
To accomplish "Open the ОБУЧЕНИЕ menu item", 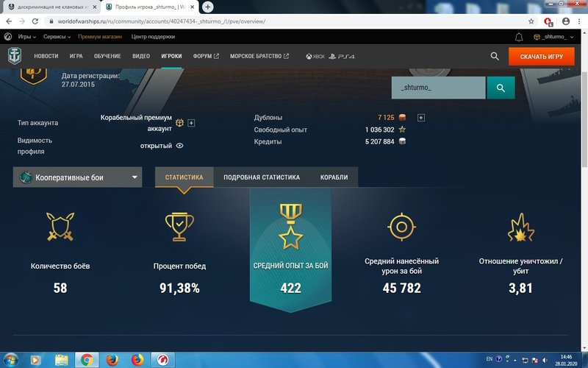I will click(x=107, y=57).
